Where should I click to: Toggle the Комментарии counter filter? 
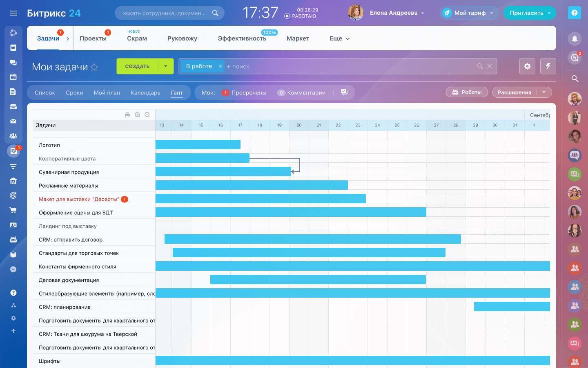click(x=302, y=93)
